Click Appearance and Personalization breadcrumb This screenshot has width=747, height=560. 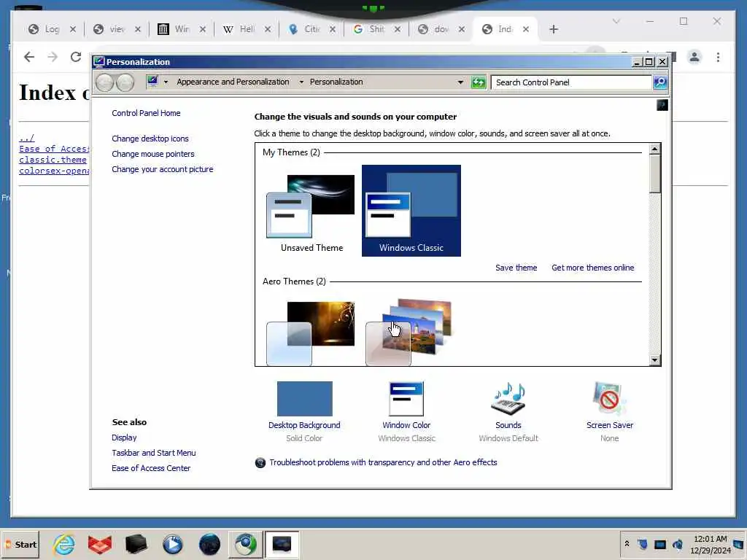click(233, 82)
